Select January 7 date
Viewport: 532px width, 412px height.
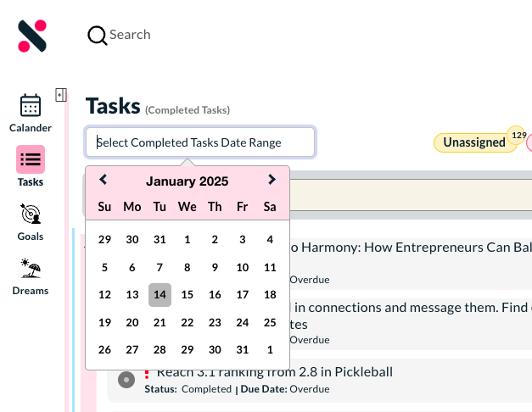pos(160,268)
